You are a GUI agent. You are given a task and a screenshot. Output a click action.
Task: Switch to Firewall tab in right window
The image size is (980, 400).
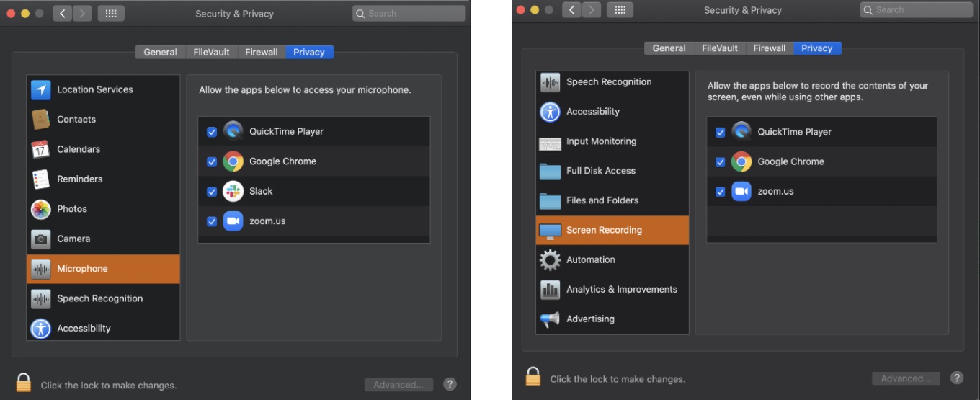click(x=770, y=48)
